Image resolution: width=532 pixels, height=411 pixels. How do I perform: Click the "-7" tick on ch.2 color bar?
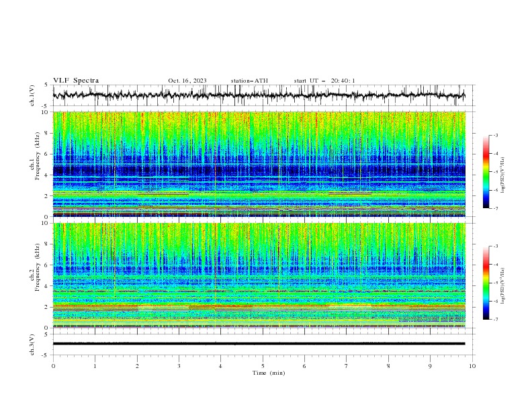495,320
